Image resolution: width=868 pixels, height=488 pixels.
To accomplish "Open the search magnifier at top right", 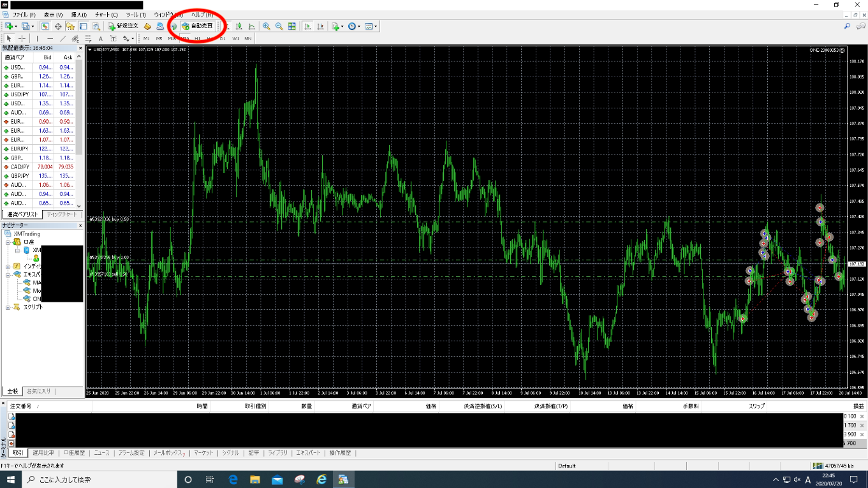I will click(x=848, y=26).
